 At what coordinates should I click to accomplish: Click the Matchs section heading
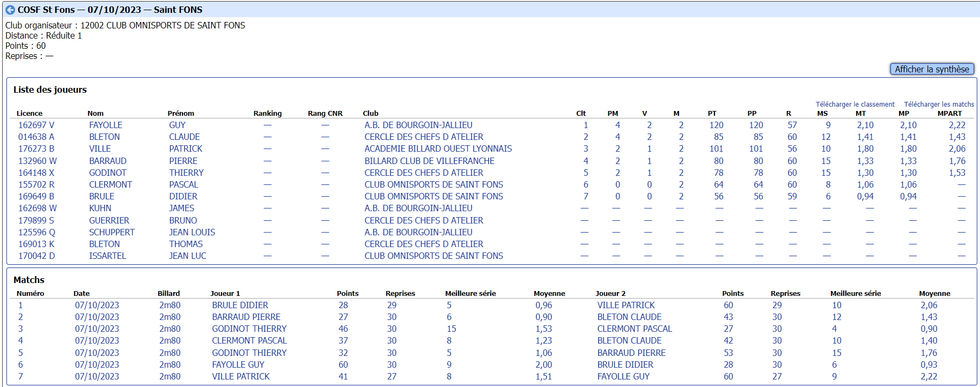29,280
